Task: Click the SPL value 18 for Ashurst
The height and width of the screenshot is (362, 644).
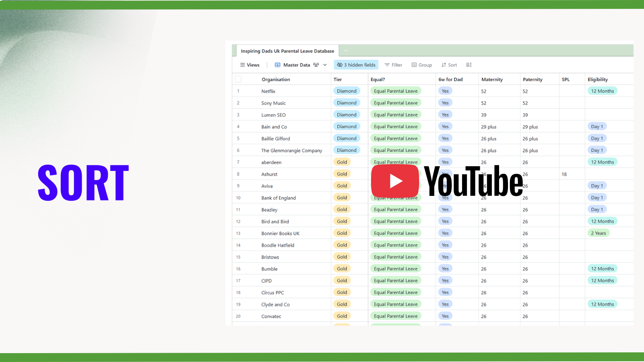Action: [x=564, y=175]
